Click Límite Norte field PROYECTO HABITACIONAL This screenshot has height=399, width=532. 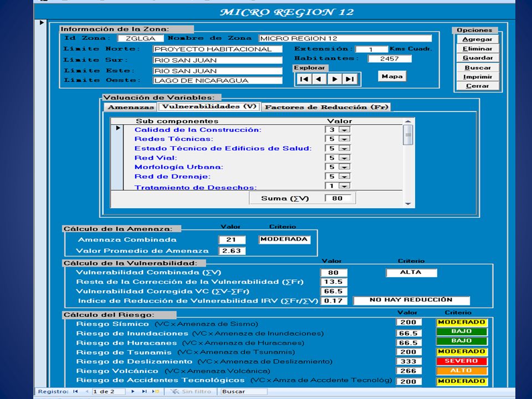pyautogui.click(x=217, y=49)
